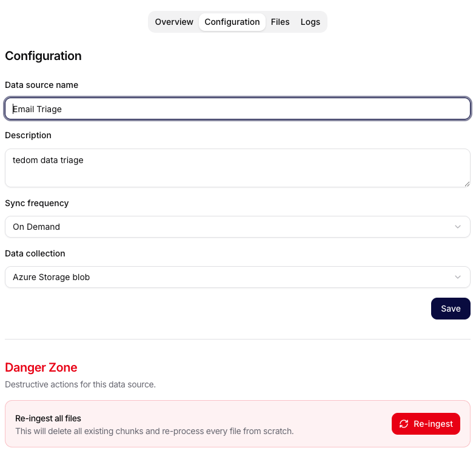476x465 pixels.
Task: Click the refresh icon in the Re-ingest button
Action: 404,424
